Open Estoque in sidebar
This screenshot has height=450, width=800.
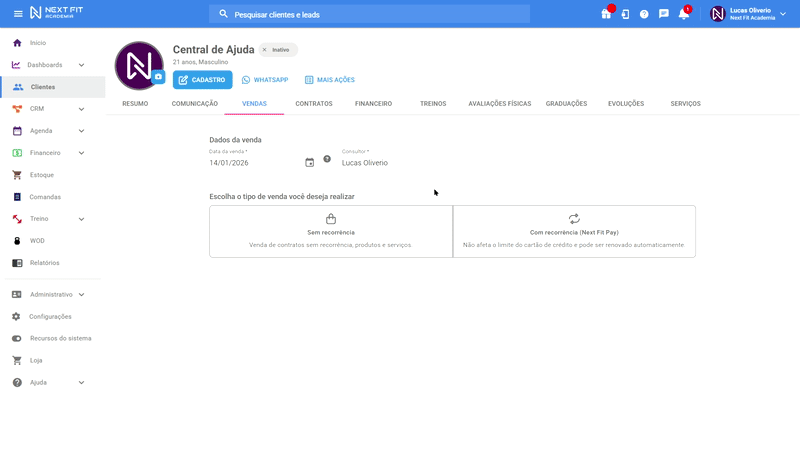click(x=41, y=175)
